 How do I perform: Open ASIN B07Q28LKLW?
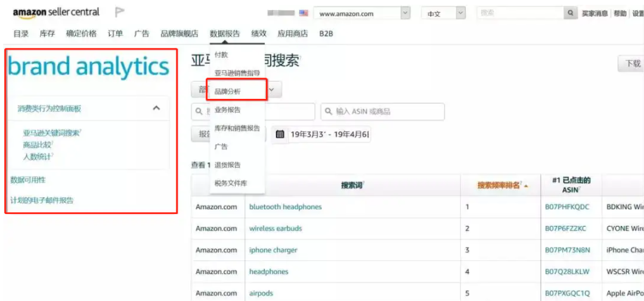pyautogui.click(x=567, y=272)
